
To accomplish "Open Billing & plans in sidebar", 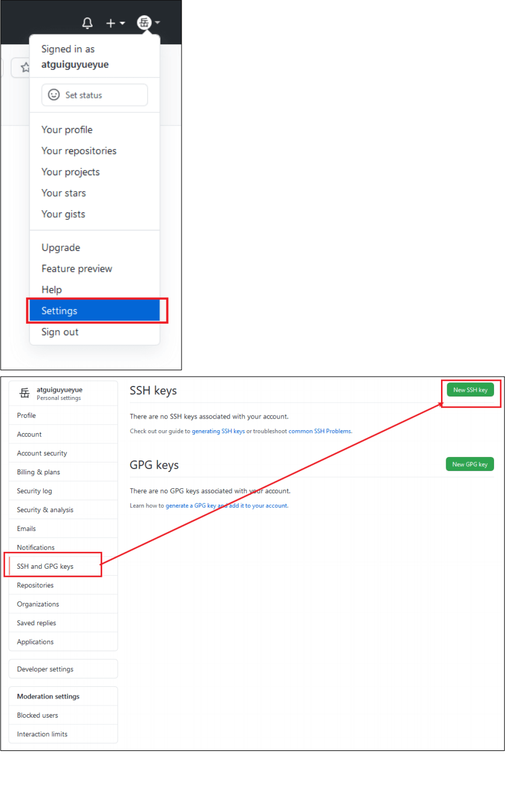I will coord(63,472).
